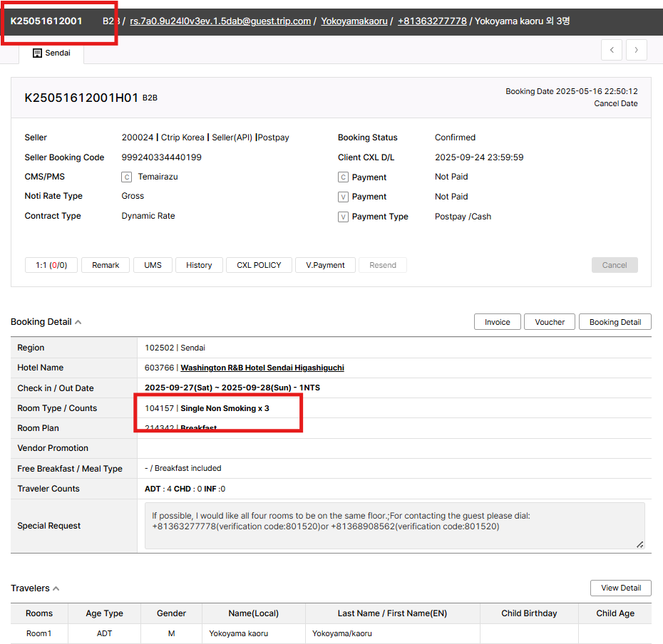Click View Detail for travelers
The image size is (663, 644).
click(620, 588)
